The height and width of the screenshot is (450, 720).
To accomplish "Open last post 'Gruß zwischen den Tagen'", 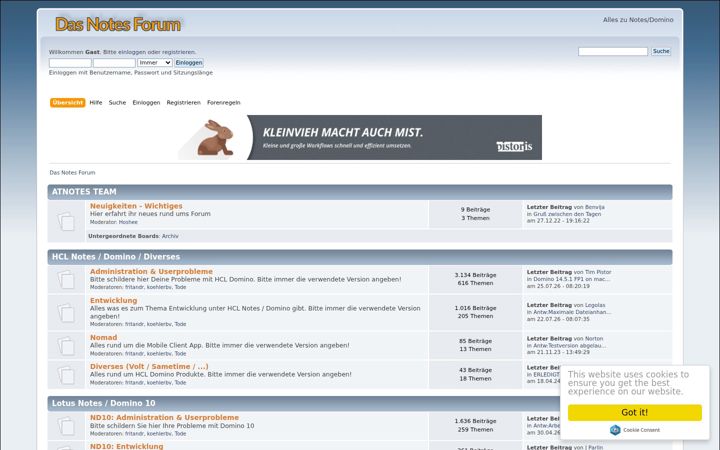I will pos(567,214).
